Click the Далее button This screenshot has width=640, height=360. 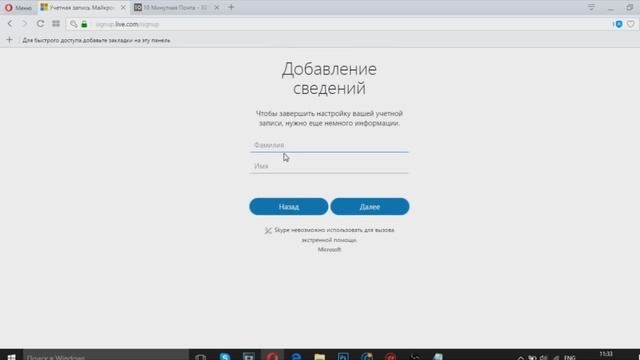click(x=370, y=207)
